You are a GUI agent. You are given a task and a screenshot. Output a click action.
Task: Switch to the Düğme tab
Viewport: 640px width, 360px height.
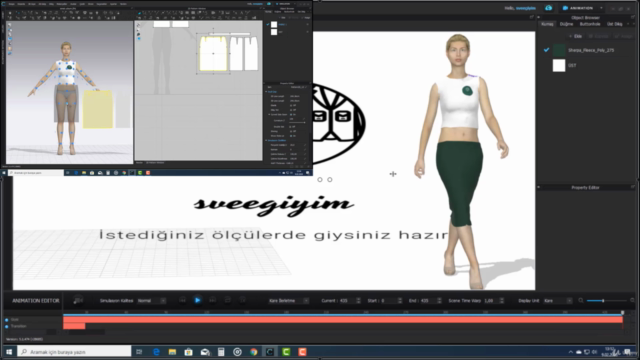click(x=566, y=24)
